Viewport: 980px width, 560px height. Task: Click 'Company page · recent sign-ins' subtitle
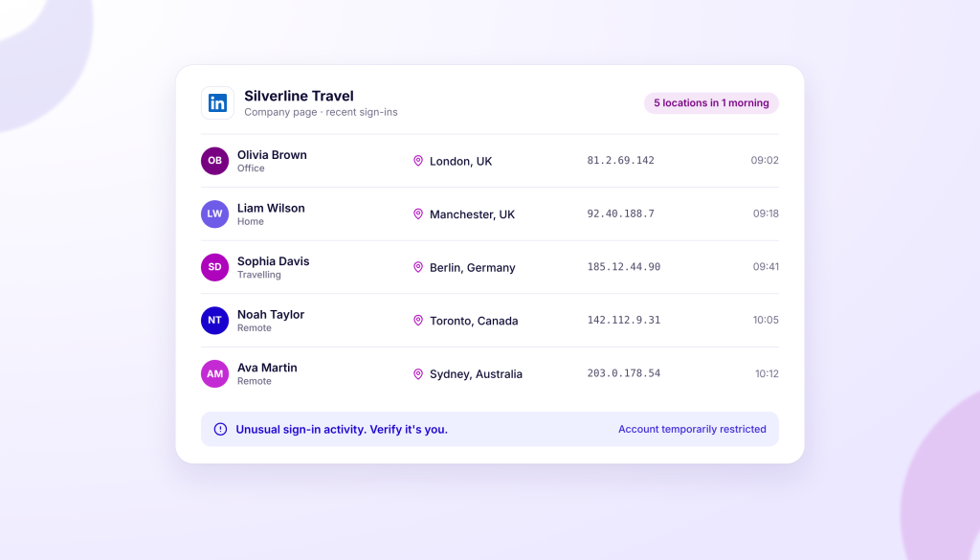pos(321,112)
